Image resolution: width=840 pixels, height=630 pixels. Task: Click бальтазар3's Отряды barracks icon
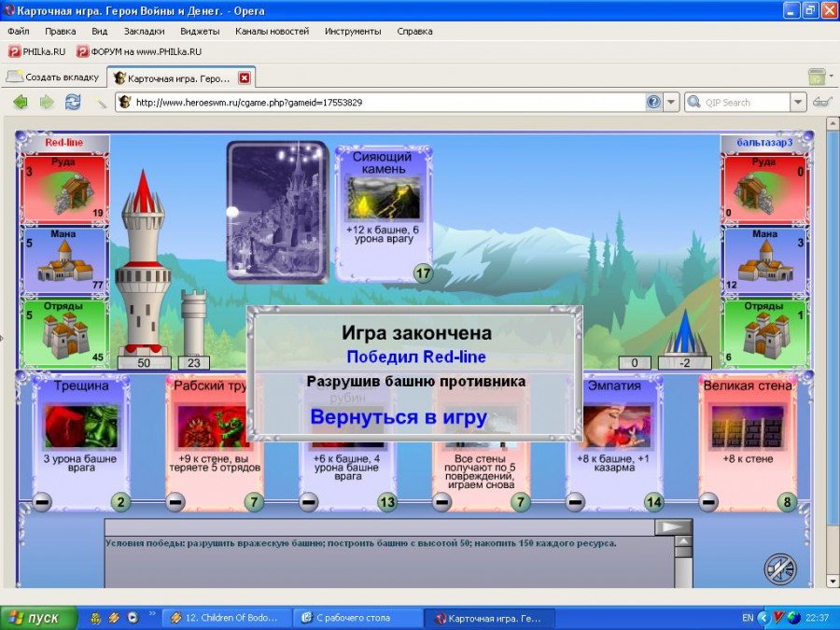click(x=767, y=334)
